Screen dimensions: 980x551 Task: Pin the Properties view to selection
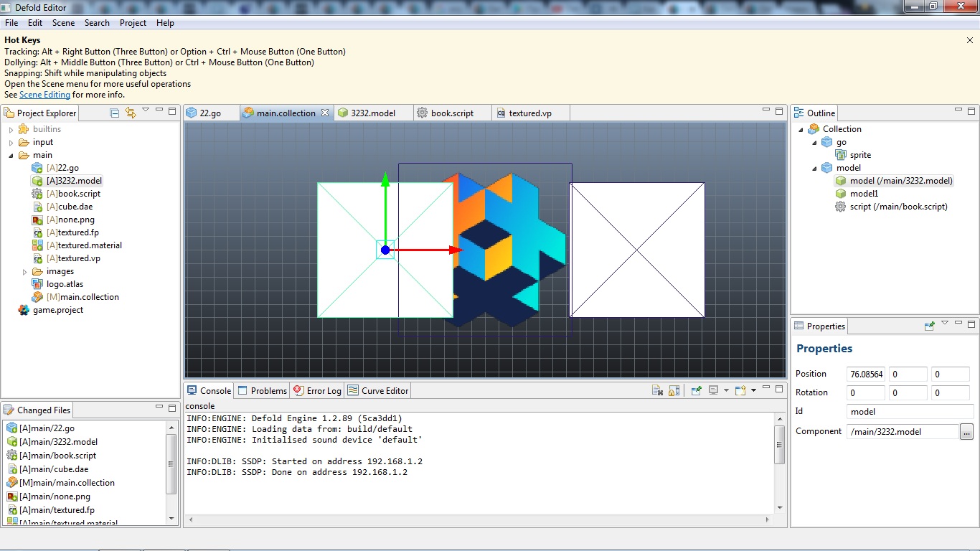(930, 326)
